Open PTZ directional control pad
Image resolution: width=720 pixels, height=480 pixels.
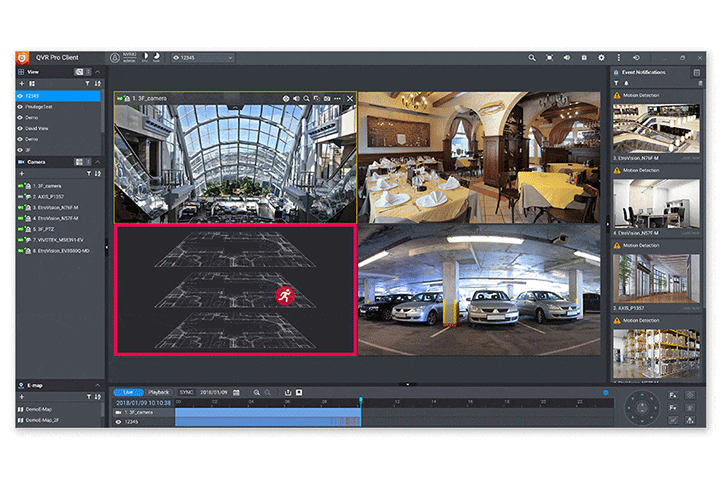(643, 407)
